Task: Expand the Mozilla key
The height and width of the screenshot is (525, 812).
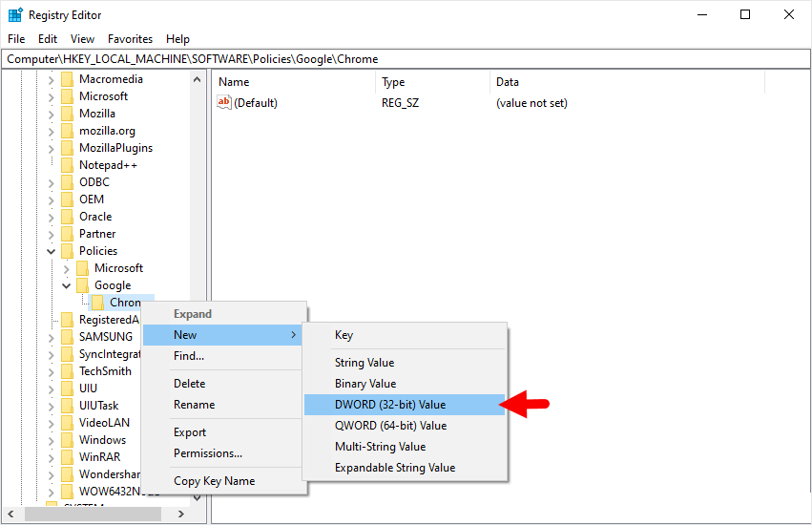Action: click(51, 115)
